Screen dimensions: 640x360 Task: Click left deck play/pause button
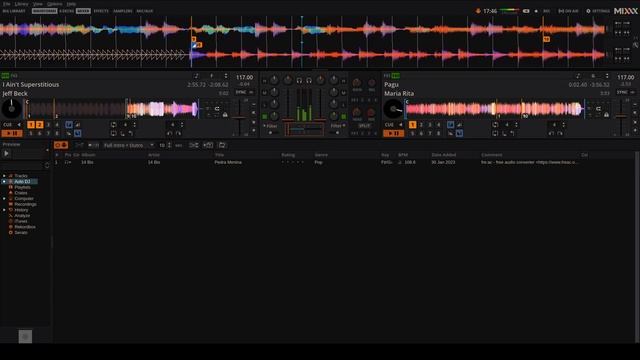tap(12, 133)
